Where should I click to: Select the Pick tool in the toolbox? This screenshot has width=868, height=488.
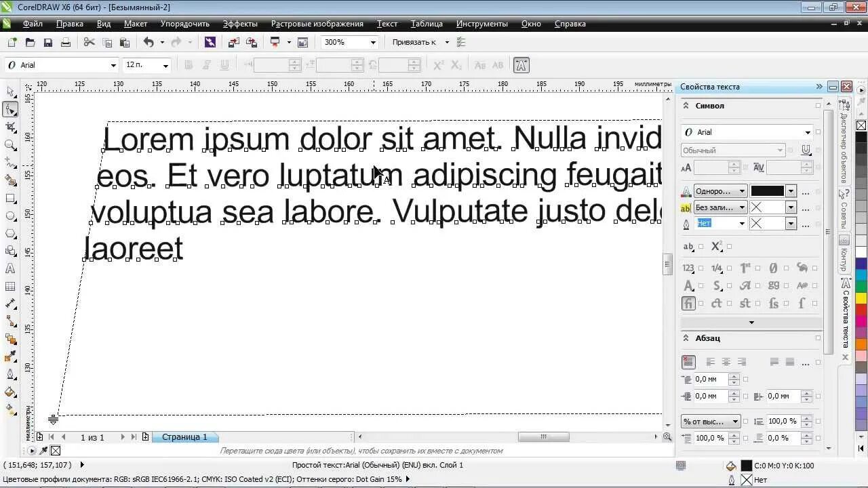(9, 91)
